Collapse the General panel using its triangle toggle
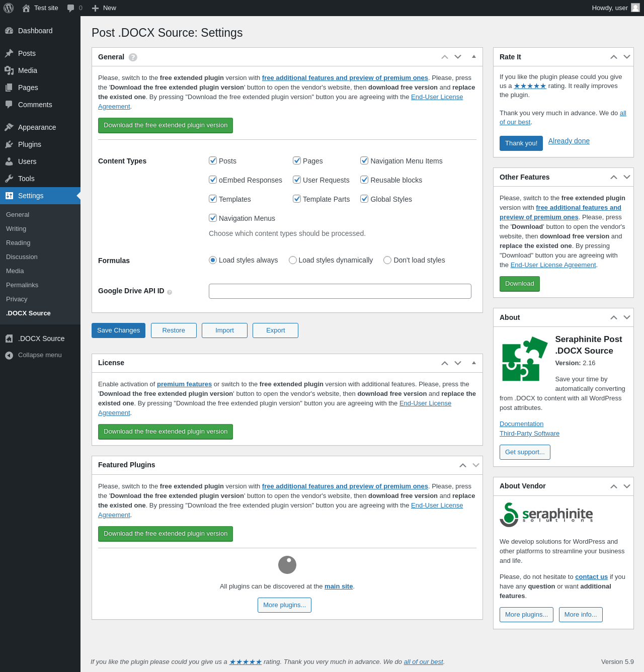Image resolution: width=644 pixels, height=672 pixels. (x=474, y=57)
